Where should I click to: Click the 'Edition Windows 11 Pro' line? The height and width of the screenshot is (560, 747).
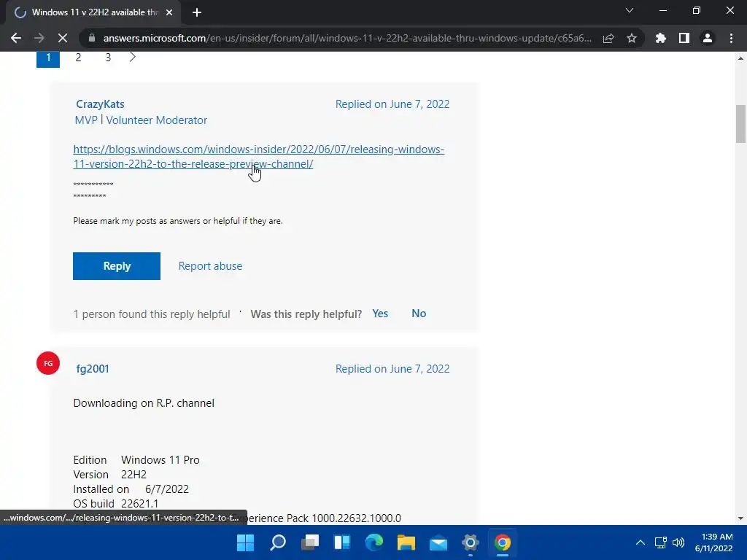pos(136,460)
